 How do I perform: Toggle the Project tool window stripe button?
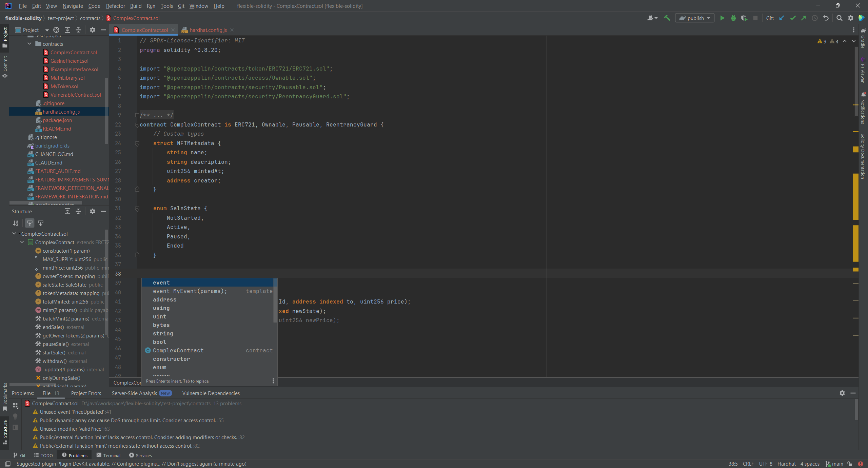coord(5,37)
